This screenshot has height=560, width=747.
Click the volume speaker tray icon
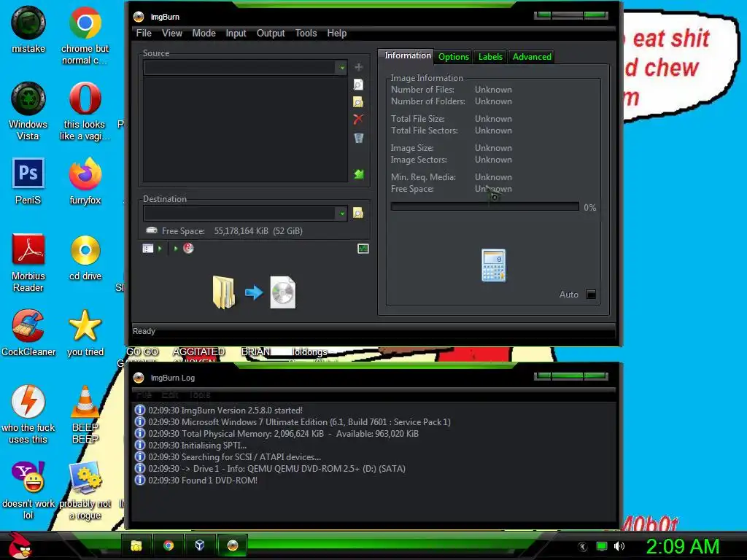[x=619, y=546]
